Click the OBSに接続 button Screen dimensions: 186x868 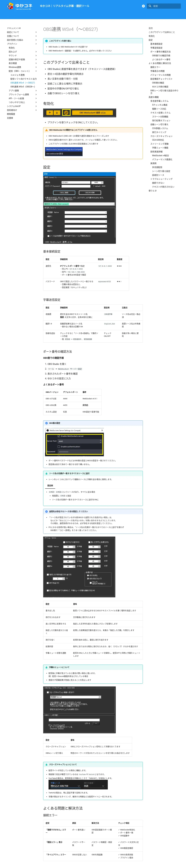coord(64,193)
